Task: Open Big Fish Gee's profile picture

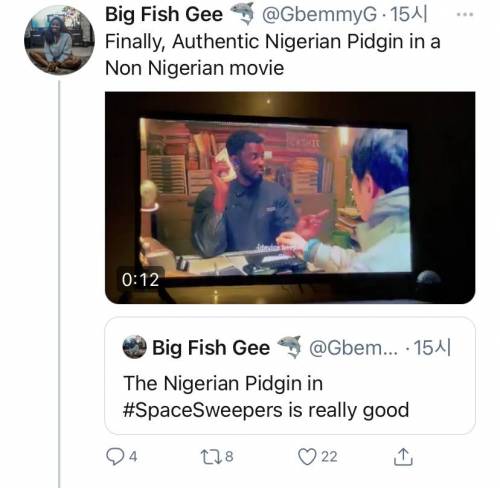Action: coord(59,40)
